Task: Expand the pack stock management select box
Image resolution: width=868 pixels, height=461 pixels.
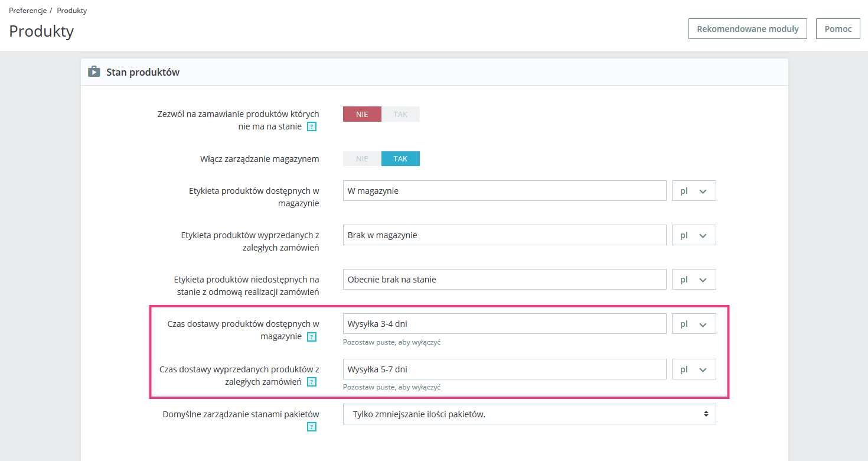Action: pyautogui.click(x=529, y=414)
